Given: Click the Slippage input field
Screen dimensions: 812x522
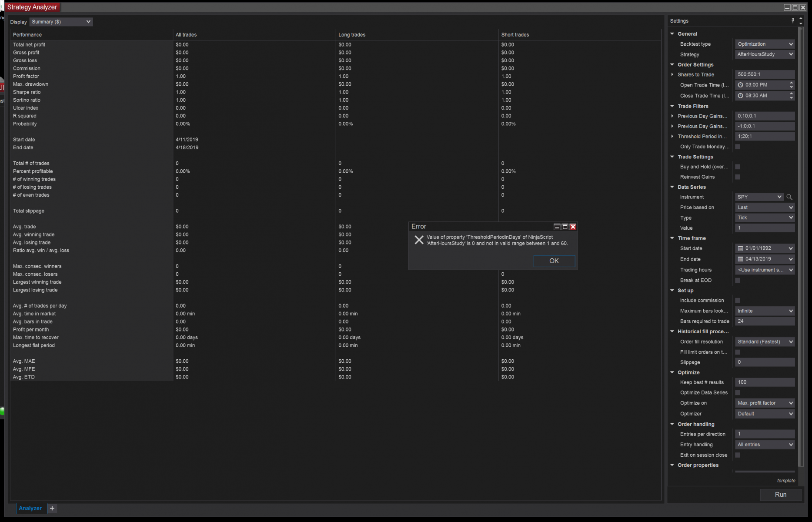Looking at the screenshot, I should point(765,362).
